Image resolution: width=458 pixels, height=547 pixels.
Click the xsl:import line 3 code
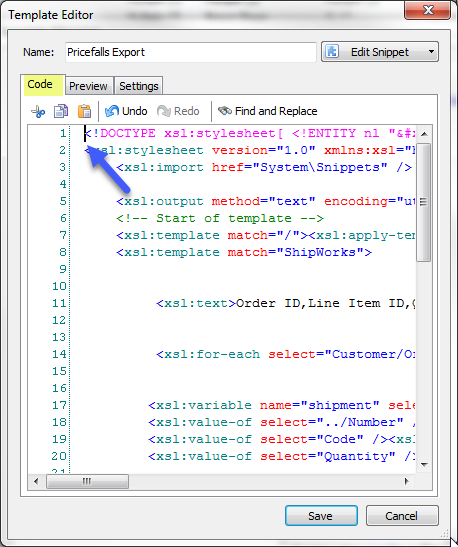click(x=264, y=167)
